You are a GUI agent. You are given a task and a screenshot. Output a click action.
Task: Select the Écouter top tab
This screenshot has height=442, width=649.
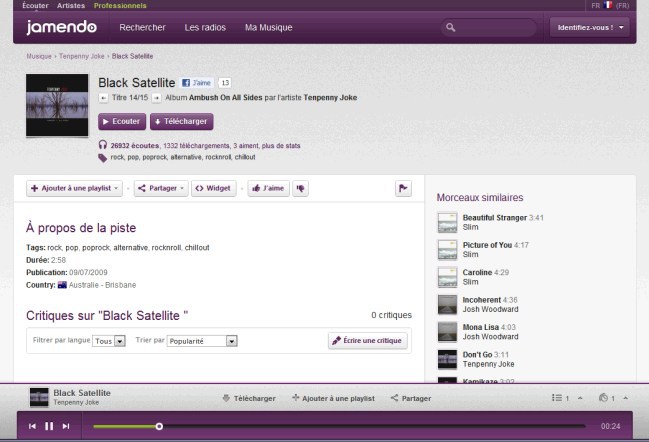point(35,5)
